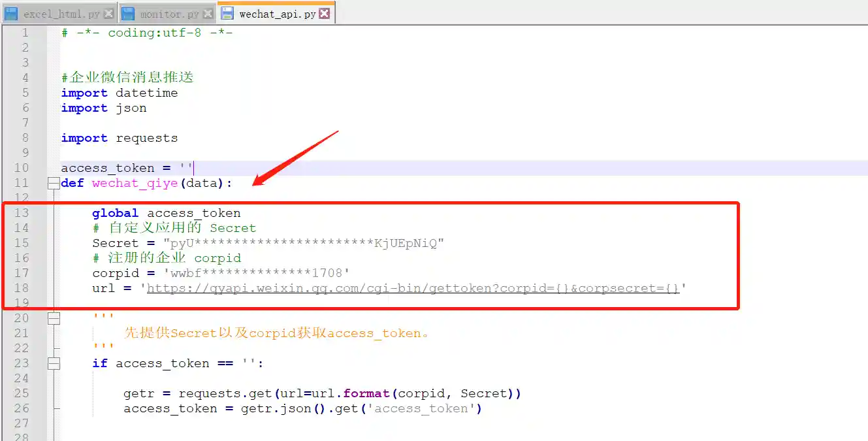This screenshot has height=441, width=868.
Task: Click the 'global access_token' statement
Action: click(x=167, y=213)
